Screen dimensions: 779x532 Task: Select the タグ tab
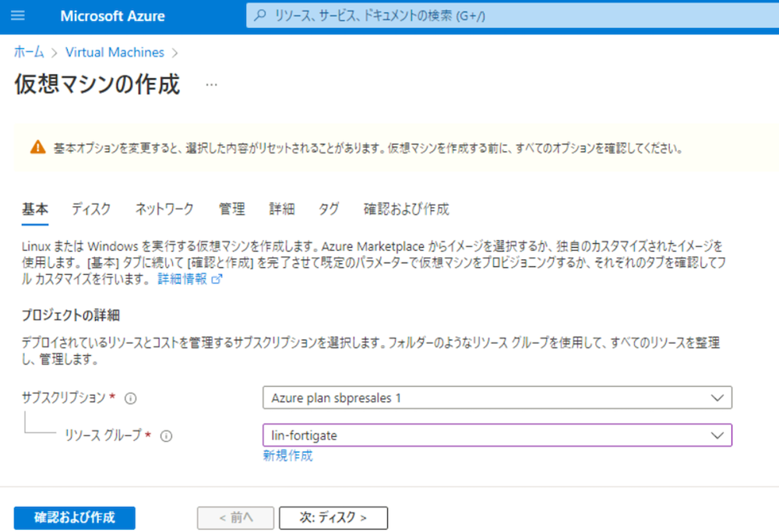pos(329,209)
